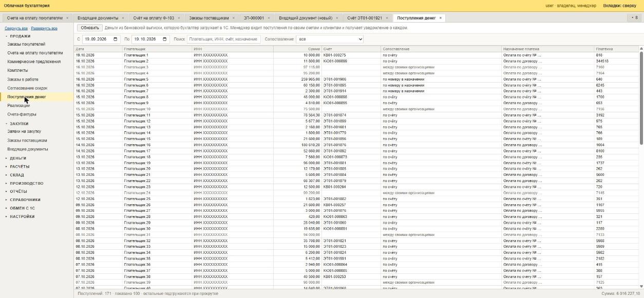Image resolution: width=644 pixels, height=298 pixels.
Task: Toggle the 'Вкладки: сверху' tab position setting
Action: [x=619, y=6]
